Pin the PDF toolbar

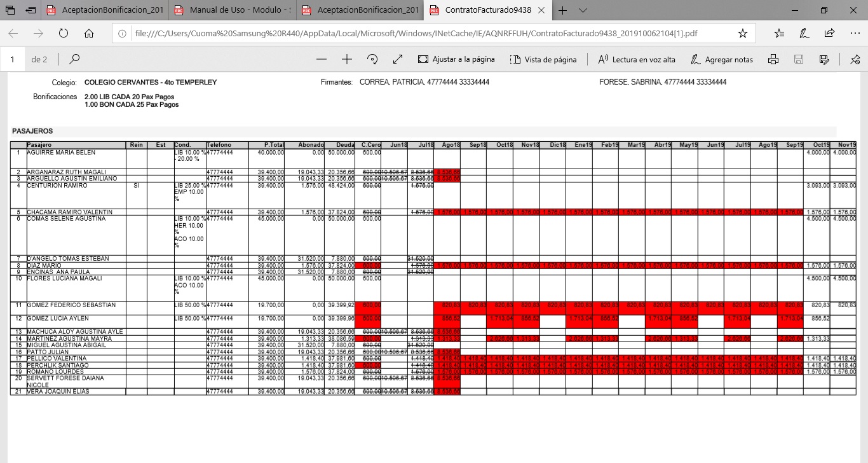point(855,59)
